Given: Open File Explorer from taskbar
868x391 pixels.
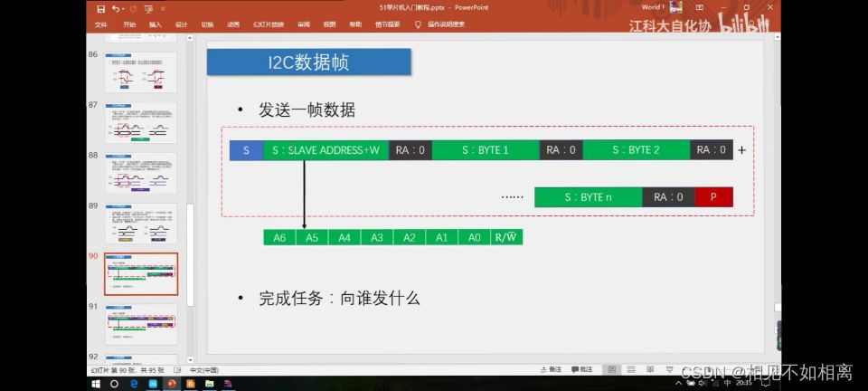Looking at the screenshot, I should pos(209,383).
